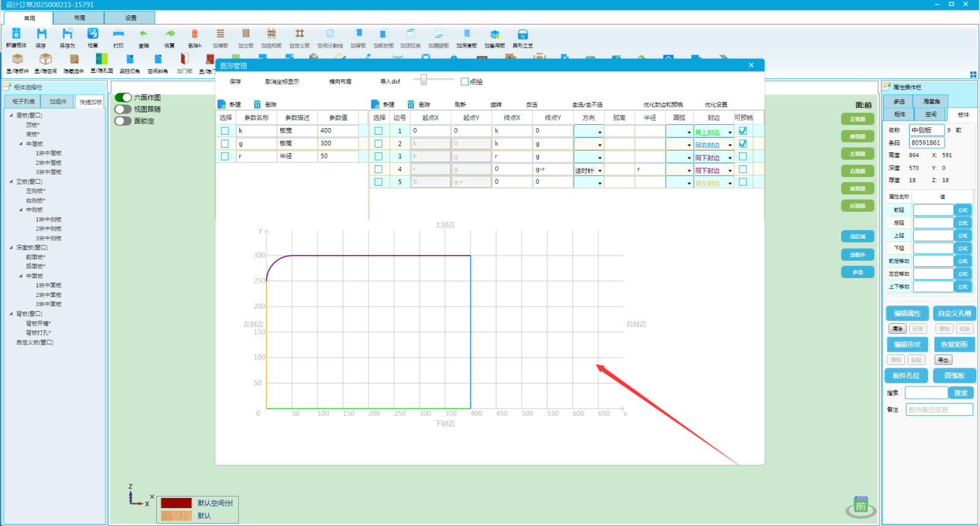The width and height of the screenshot is (980, 526).
Task: Open 方向 dropdown showing 逆时针 in row 4
Action: coord(600,171)
